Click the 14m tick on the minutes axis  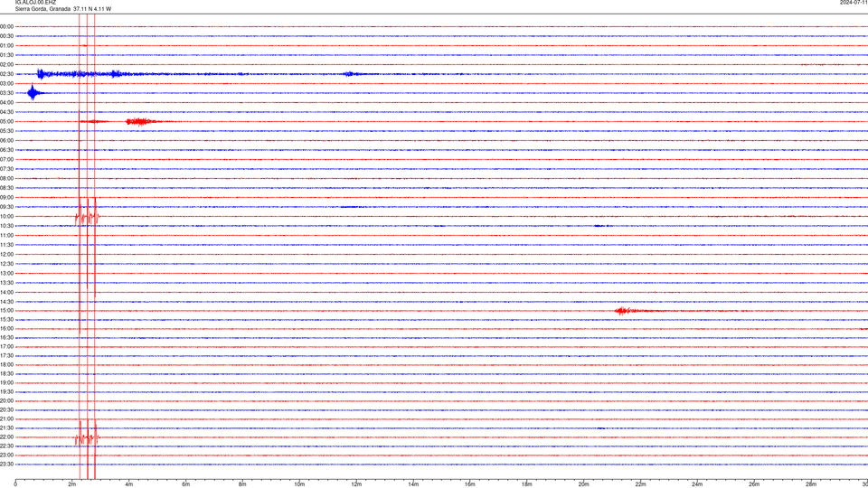click(413, 484)
